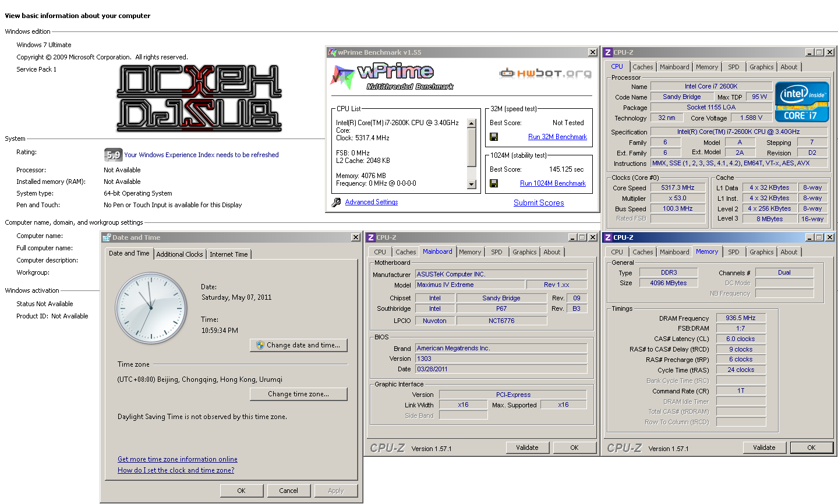Click CAS# Latency value 6.0 clocks
838x504 pixels.
coord(740,339)
